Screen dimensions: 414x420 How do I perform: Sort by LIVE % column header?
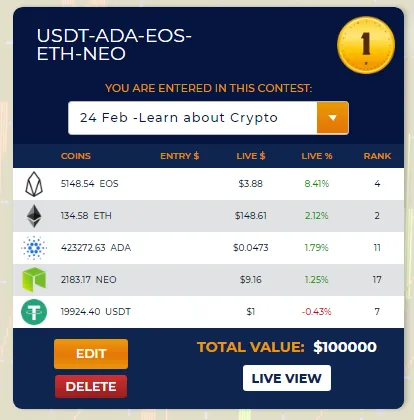[x=317, y=156]
